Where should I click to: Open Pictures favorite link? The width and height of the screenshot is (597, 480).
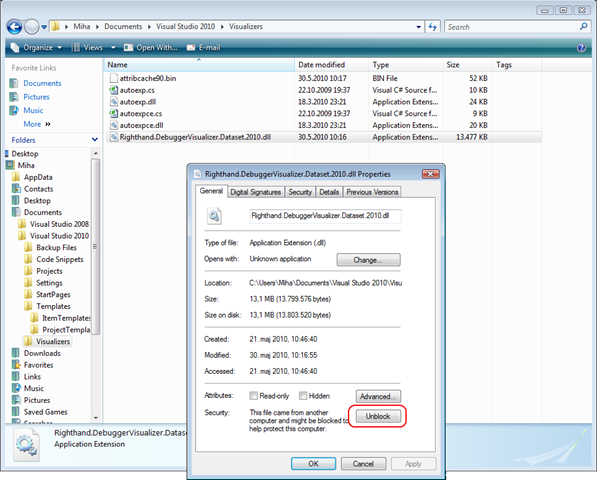click(x=36, y=97)
